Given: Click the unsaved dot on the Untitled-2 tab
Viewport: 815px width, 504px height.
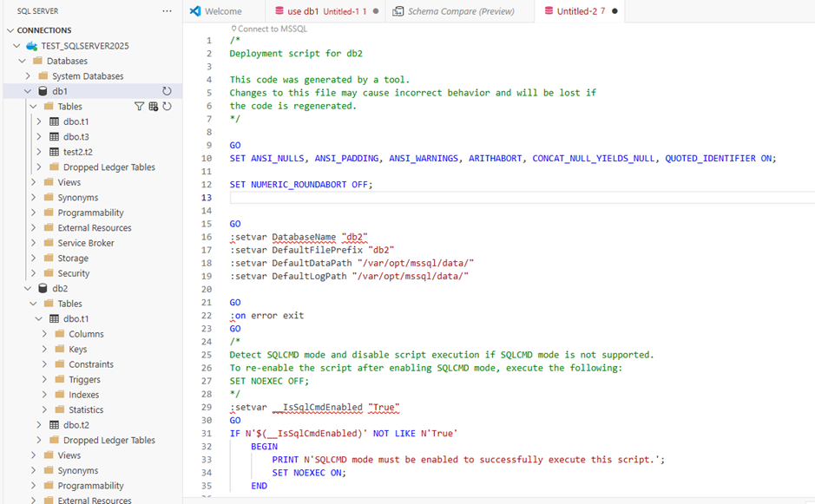Looking at the screenshot, I should pyautogui.click(x=615, y=11).
